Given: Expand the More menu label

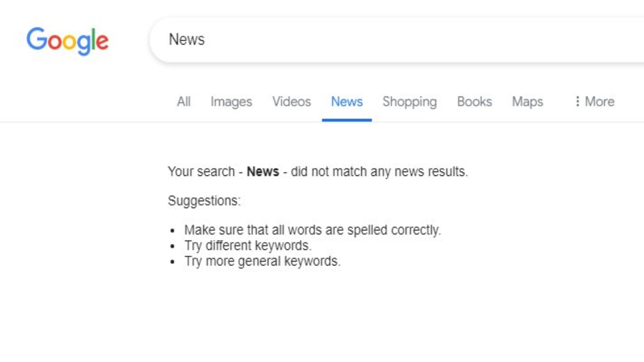Looking at the screenshot, I should 599,101.
